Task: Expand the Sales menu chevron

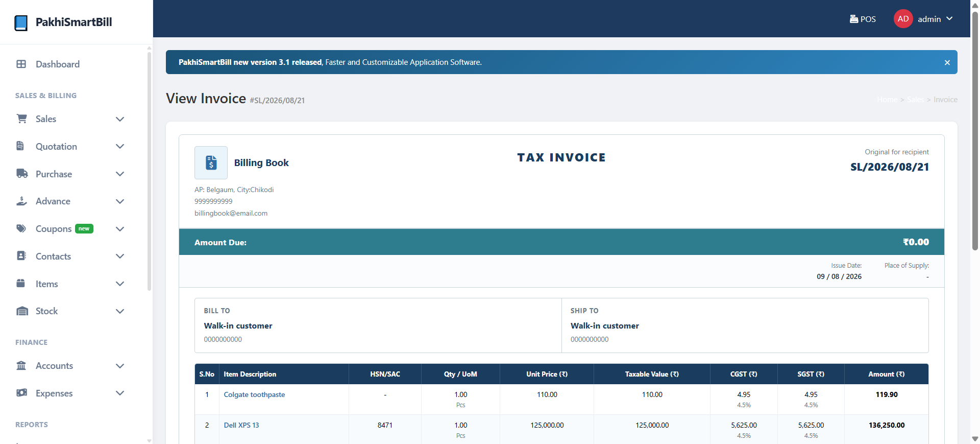Action: click(x=120, y=119)
